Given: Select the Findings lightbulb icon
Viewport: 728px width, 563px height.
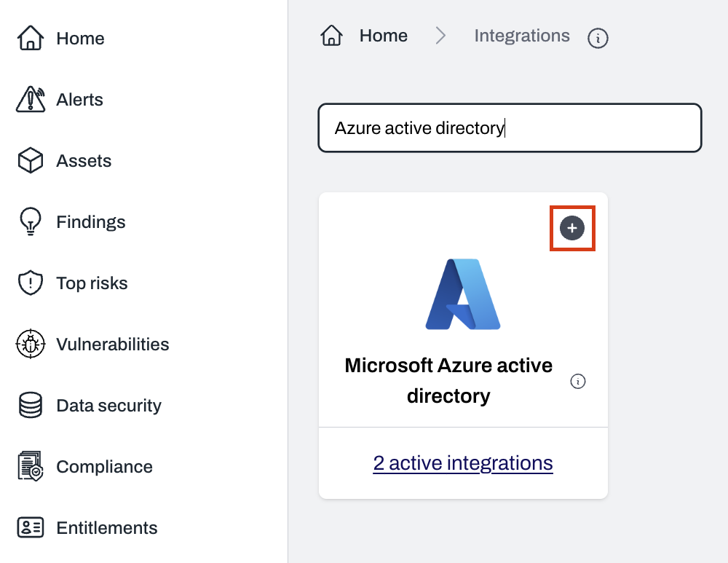Looking at the screenshot, I should click(x=30, y=222).
